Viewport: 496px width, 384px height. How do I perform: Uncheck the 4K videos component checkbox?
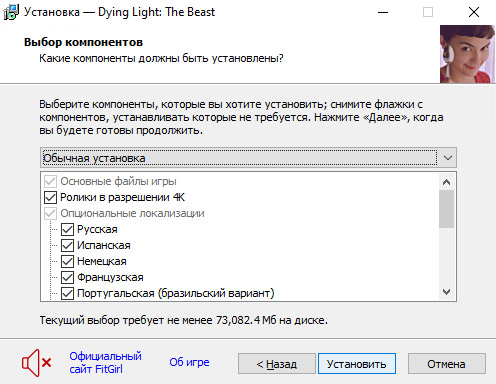click(x=50, y=197)
